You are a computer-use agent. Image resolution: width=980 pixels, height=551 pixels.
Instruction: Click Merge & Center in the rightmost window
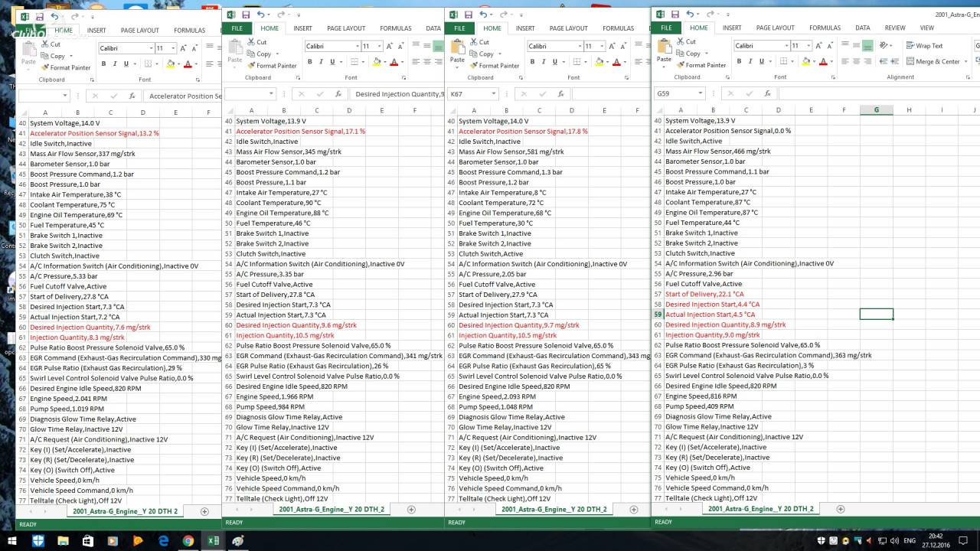pyautogui.click(x=933, y=61)
